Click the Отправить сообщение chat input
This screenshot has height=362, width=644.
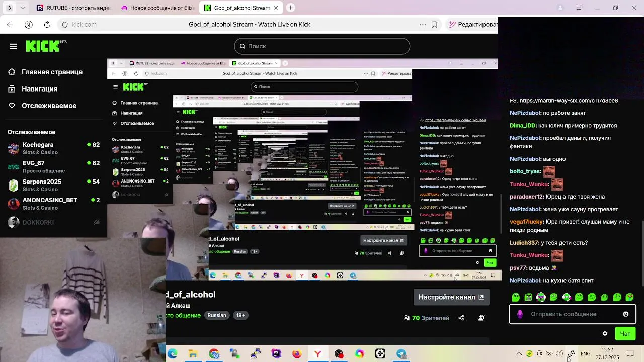[x=573, y=314]
